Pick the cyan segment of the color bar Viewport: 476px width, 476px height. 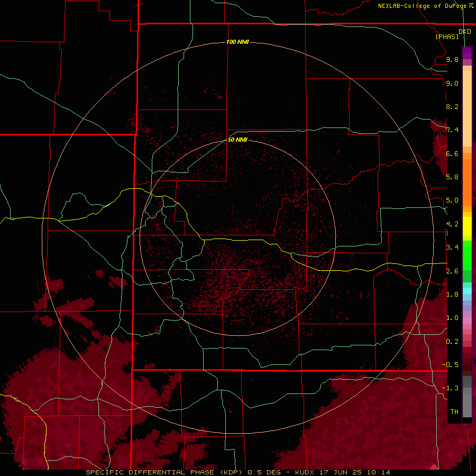[x=467, y=291]
